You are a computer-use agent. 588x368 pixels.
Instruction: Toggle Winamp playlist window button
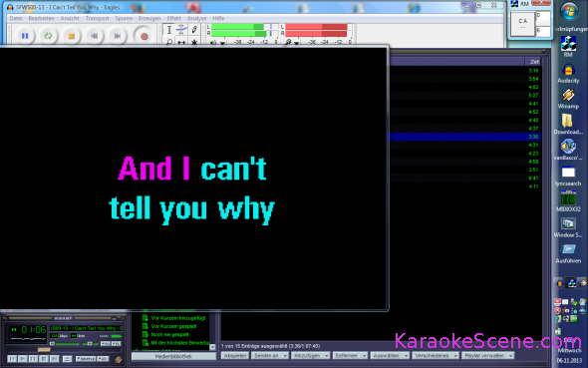[x=117, y=344]
